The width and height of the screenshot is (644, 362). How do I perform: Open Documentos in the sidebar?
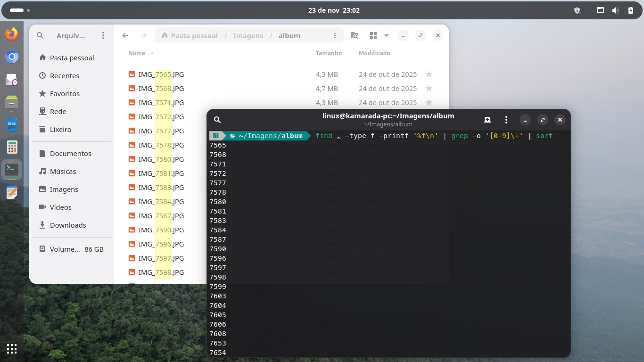pos(70,154)
